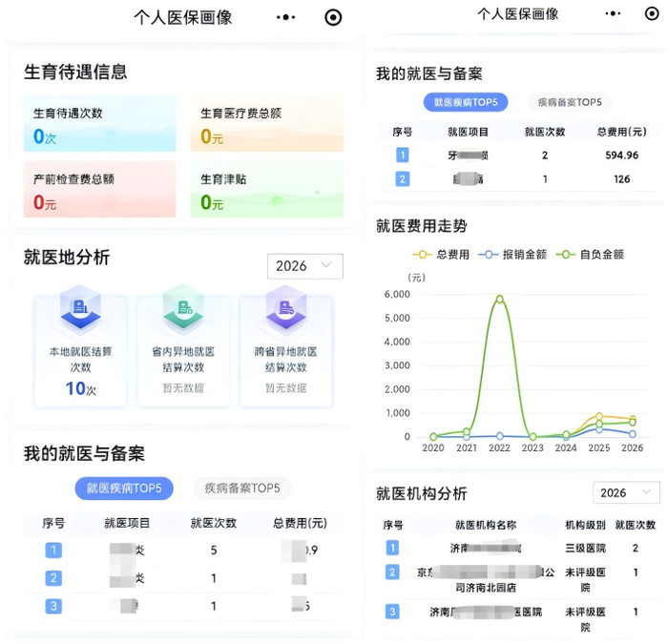This screenshot has height=644, width=668.
Task: Tap rank badge 3 in 就医机构分析 table
Action: (392, 613)
